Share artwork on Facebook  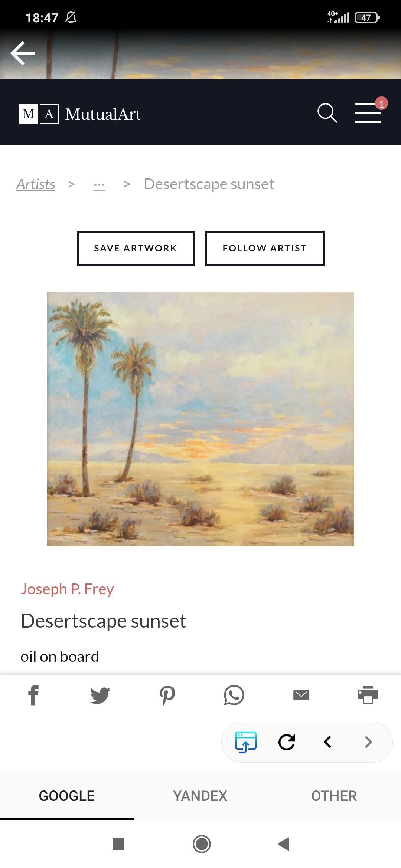point(33,695)
